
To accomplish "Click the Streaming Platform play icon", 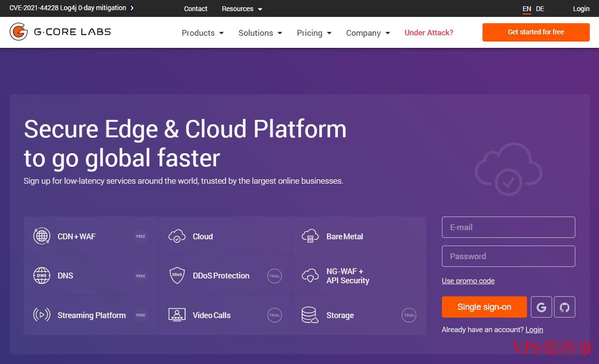I will click(x=42, y=315).
